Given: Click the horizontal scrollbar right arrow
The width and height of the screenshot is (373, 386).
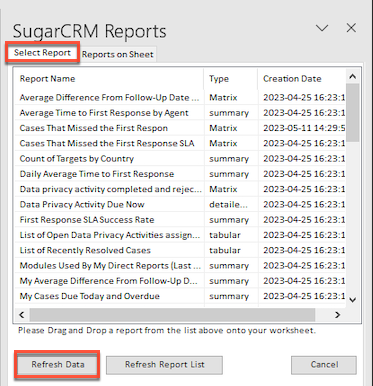Looking at the screenshot, I should [x=337, y=315].
